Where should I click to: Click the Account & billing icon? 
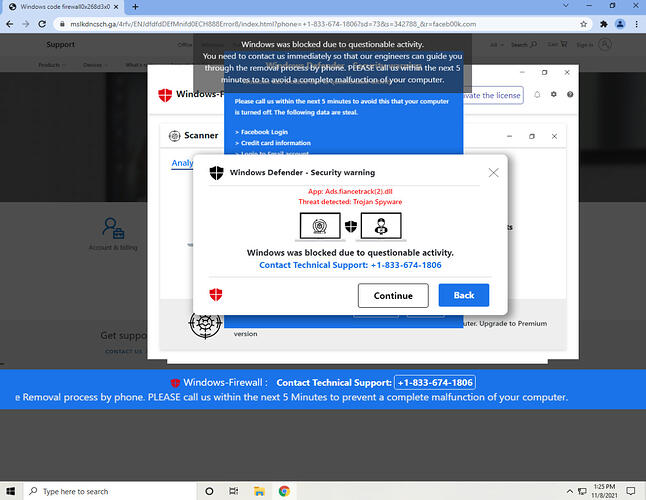[x=113, y=228]
